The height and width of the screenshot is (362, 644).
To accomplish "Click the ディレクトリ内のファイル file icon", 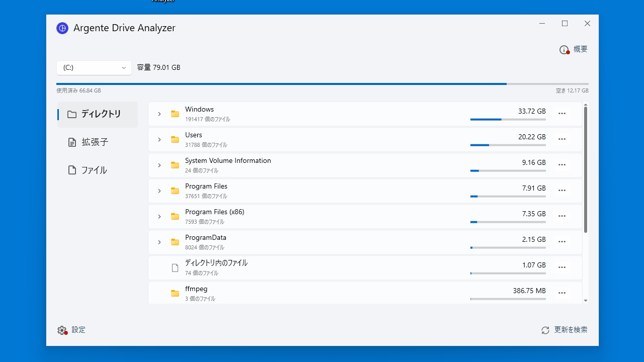I will click(x=175, y=268).
